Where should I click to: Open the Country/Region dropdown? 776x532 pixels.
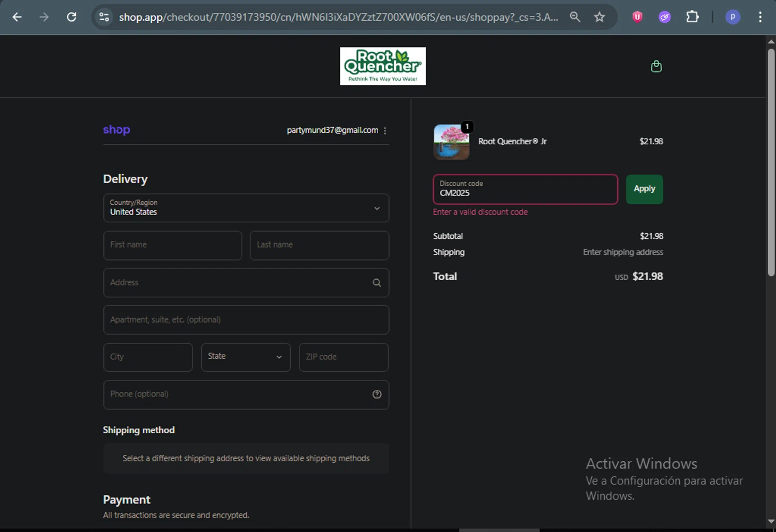[x=246, y=208]
